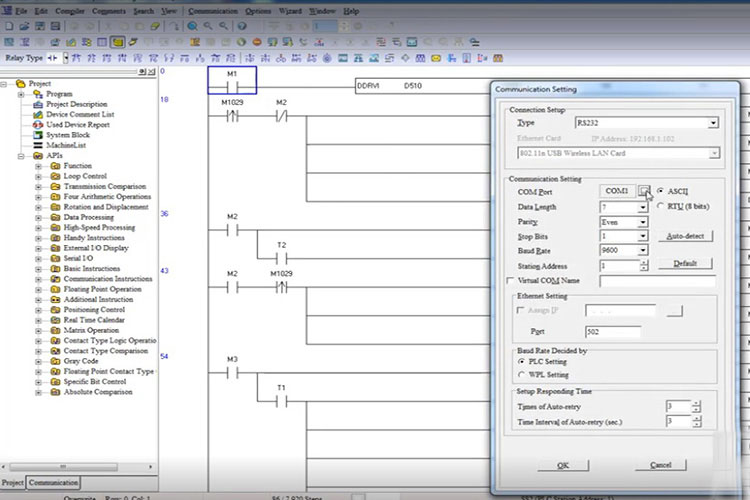Click the Default button
The image size is (750, 500).
point(685,263)
